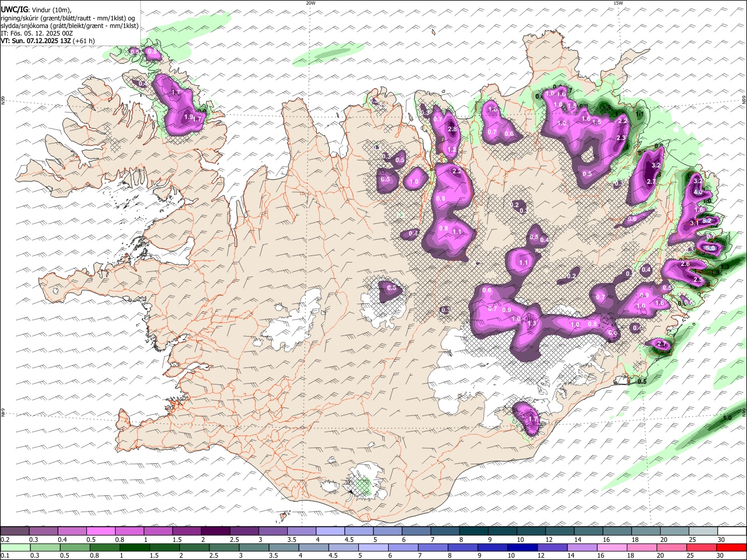
Task: Click the 'VT: Sun. 07.12.2025 13Z (+61 h)' line
Action: pos(48,41)
